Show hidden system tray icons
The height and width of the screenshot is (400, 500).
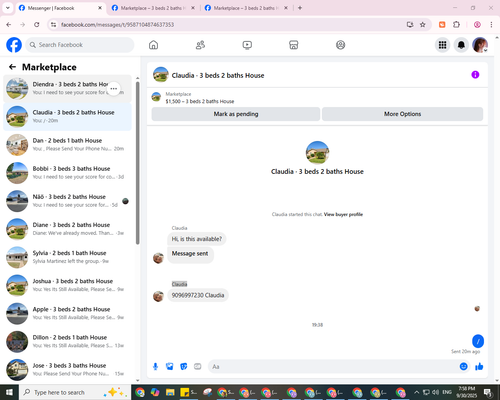tap(416, 392)
